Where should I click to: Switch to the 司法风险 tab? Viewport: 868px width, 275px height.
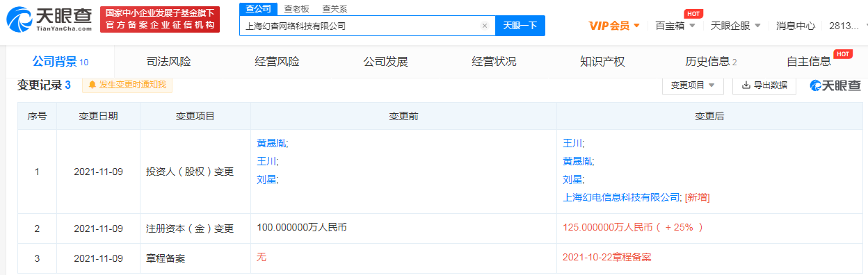168,62
